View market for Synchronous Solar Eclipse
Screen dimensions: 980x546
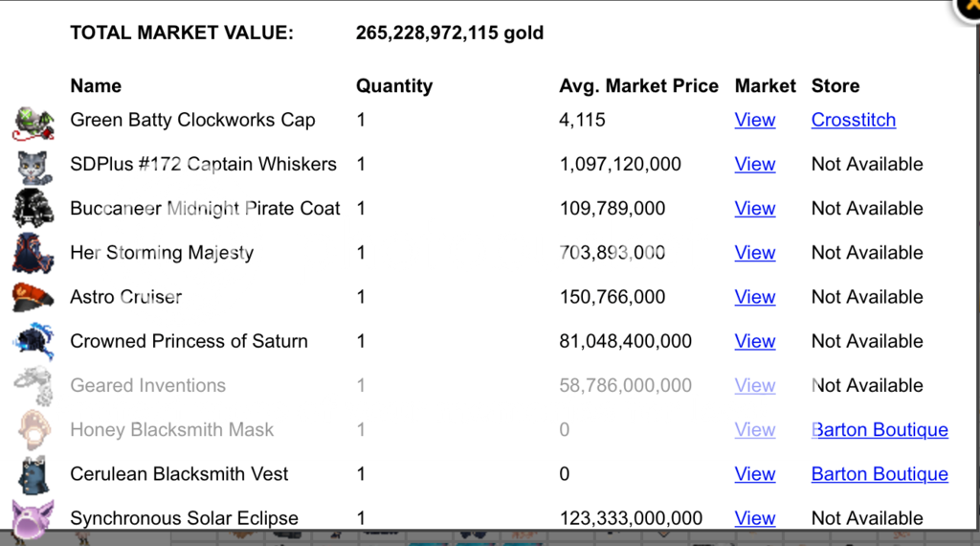[x=755, y=518]
